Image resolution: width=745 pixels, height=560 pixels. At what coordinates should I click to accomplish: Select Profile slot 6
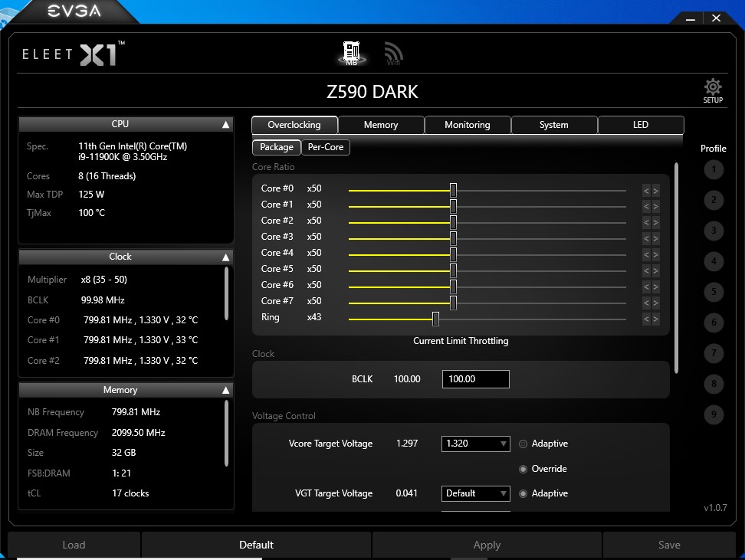[x=713, y=323]
